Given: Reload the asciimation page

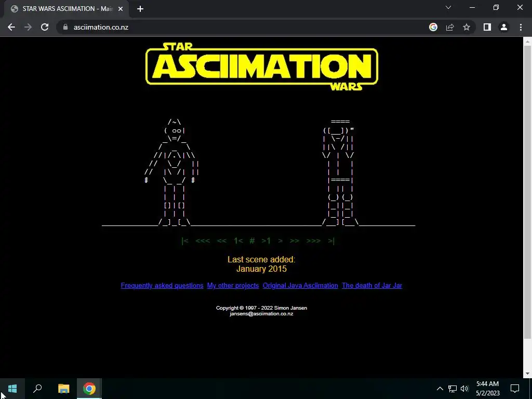Looking at the screenshot, I should click(45, 27).
